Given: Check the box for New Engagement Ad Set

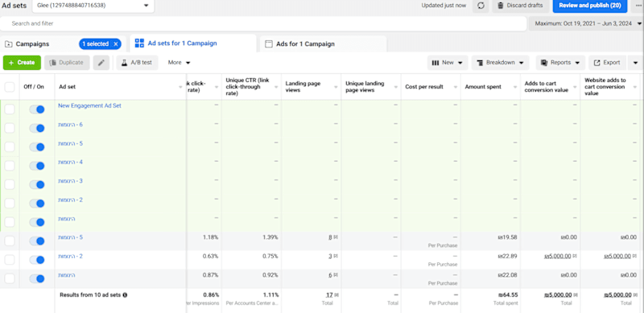Looking at the screenshot, I should [x=10, y=109].
